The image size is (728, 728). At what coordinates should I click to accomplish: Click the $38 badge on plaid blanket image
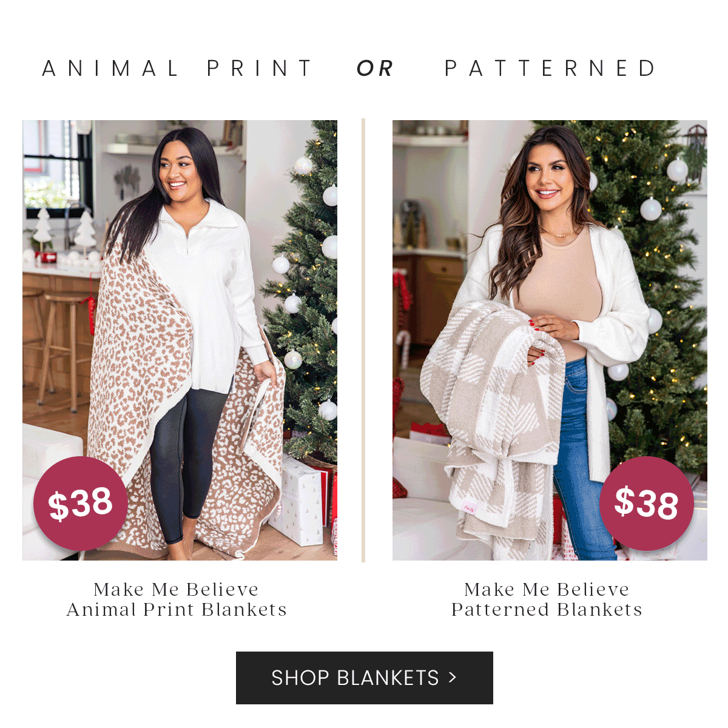647,504
